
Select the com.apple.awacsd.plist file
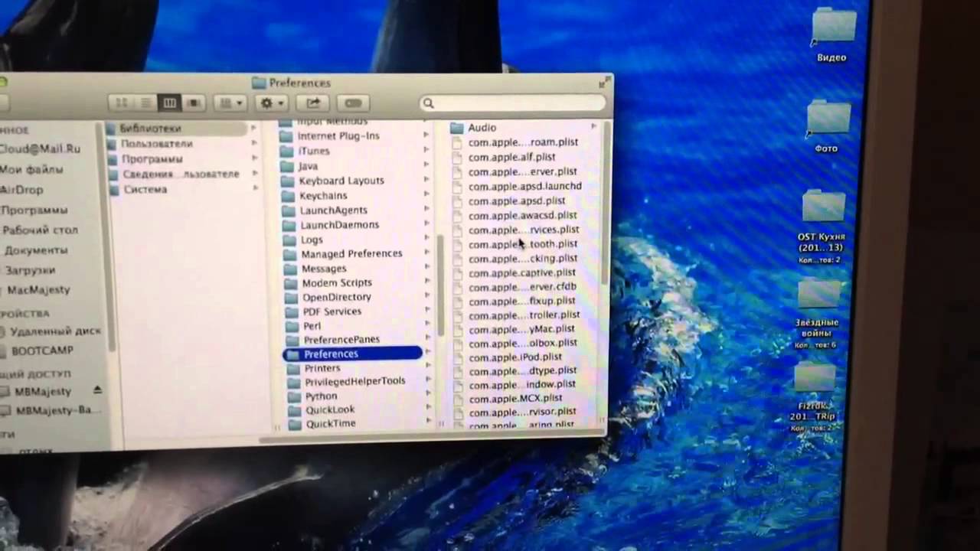pos(524,215)
